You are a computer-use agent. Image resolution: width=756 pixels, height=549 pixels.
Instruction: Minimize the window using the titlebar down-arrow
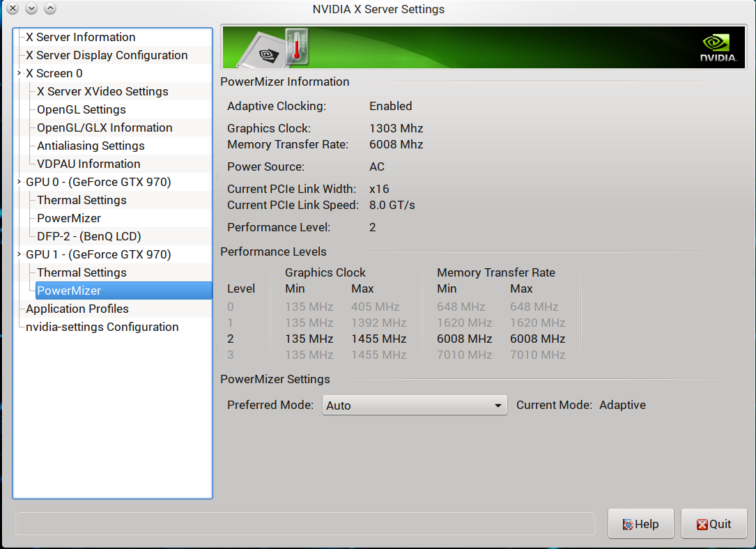[x=31, y=8]
